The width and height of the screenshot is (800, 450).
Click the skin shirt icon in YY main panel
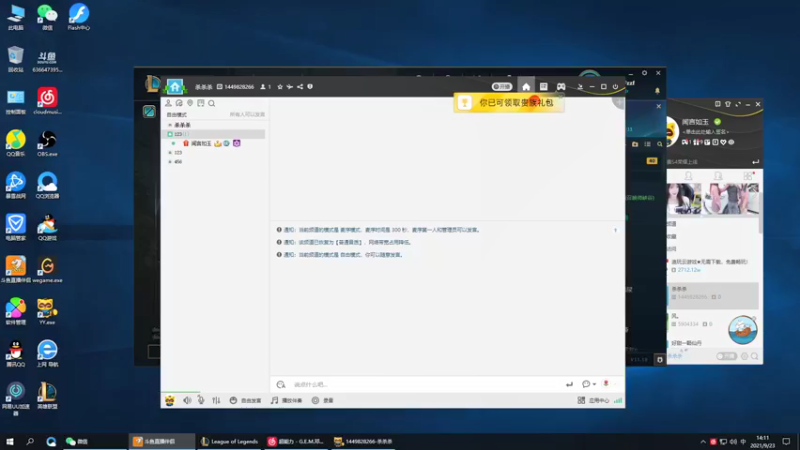pyautogui.click(x=728, y=104)
